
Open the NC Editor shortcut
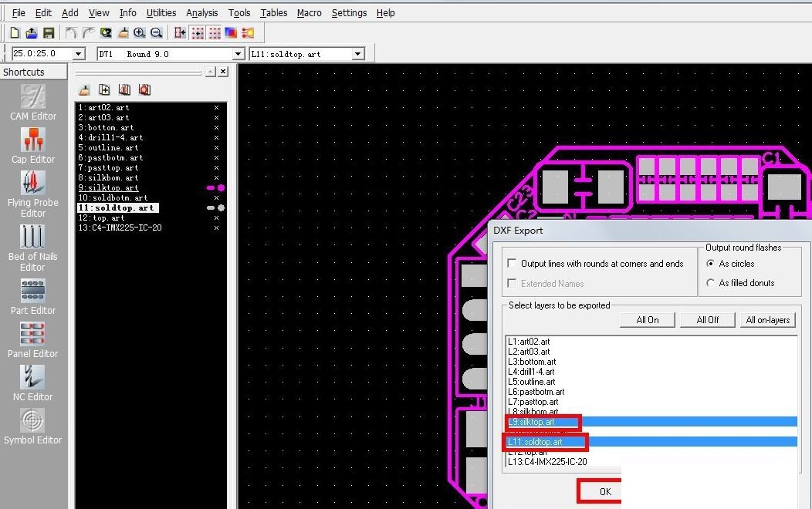(x=33, y=383)
